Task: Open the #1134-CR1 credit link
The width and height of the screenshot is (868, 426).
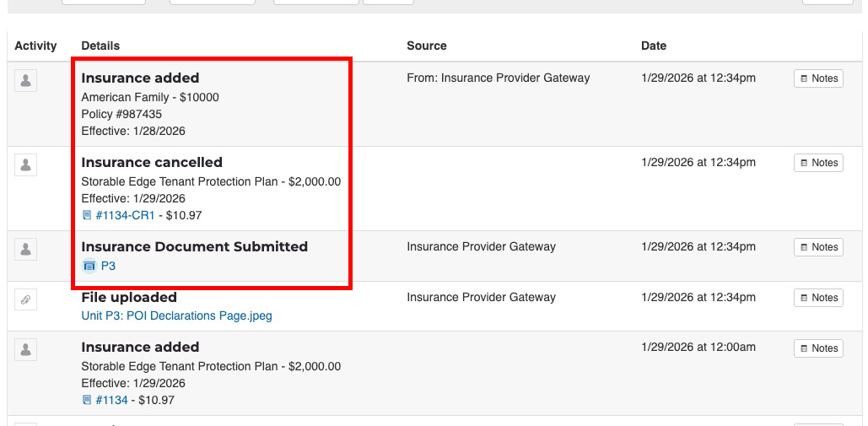Action: coord(126,216)
